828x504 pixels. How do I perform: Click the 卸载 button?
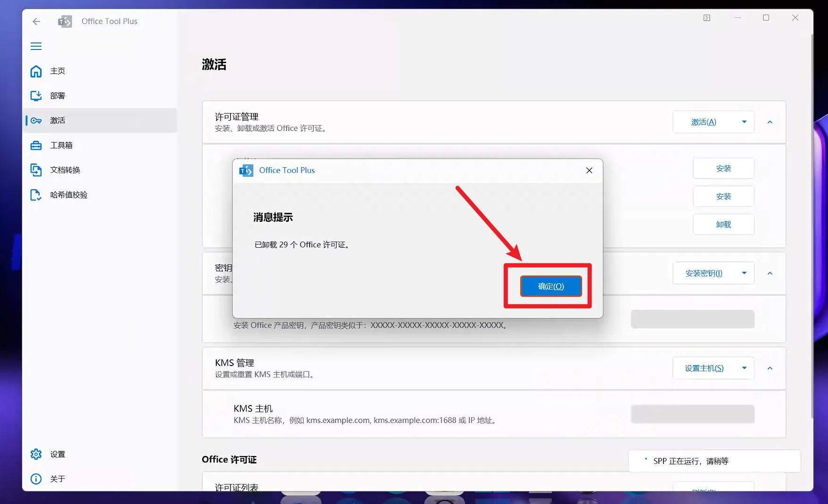pyautogui.click(x=723, y=225)
